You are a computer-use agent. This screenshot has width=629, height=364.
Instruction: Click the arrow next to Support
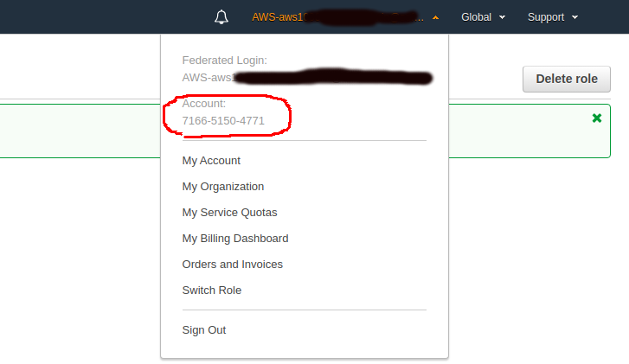(x=574, y=17)
